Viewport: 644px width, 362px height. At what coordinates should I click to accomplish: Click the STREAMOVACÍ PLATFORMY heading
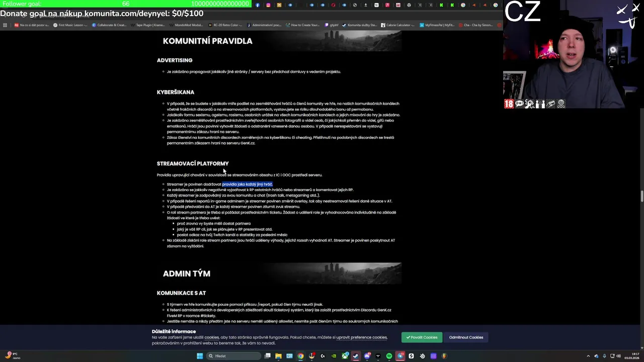[x=193, y=163]
